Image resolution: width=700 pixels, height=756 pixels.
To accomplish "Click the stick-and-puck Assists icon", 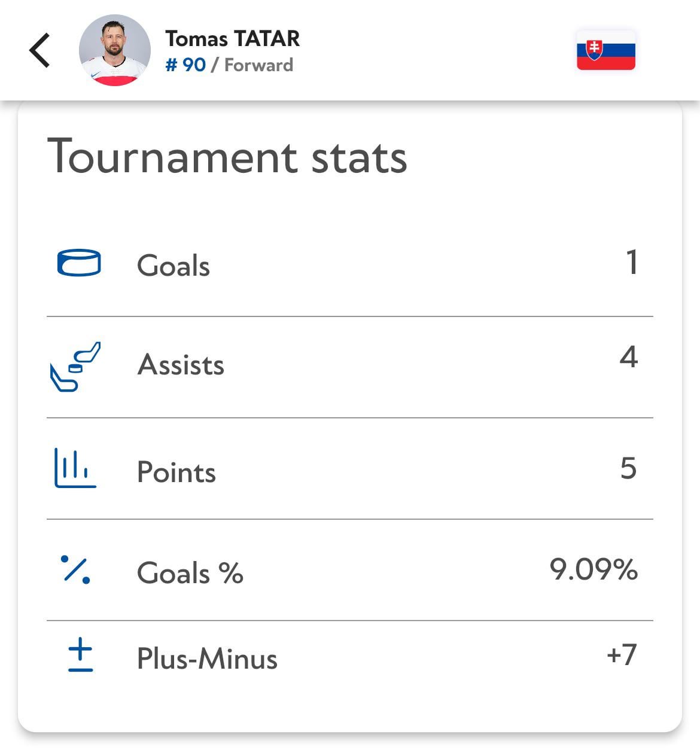I will point(75,366).
